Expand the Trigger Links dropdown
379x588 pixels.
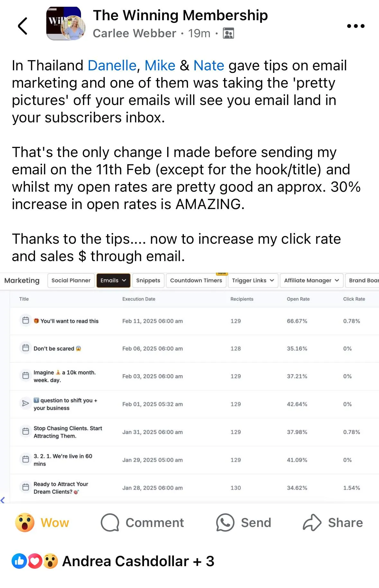pyautogui.click(x=253, y=280)
